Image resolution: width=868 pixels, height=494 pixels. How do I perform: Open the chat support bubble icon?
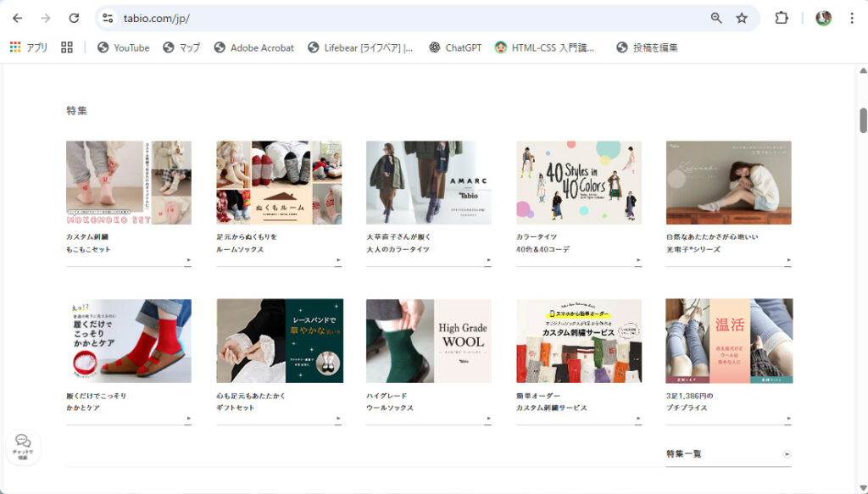[23, 444]
